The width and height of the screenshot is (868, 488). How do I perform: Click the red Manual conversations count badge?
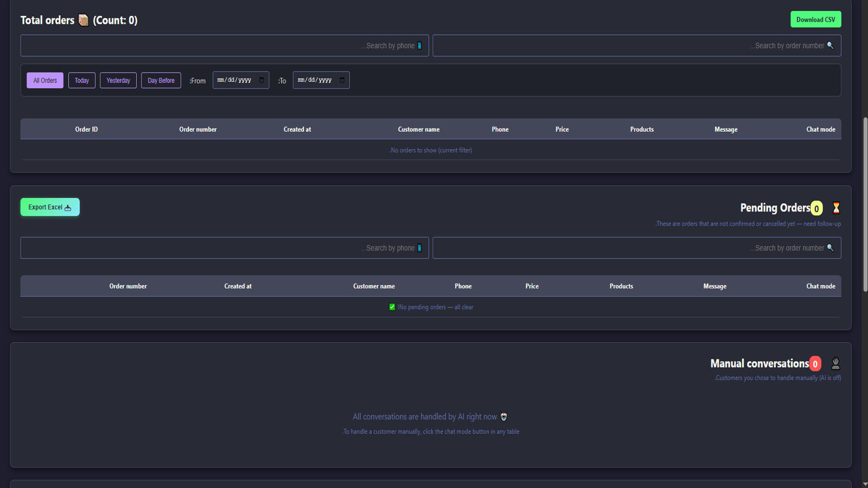click(x=815, y=364)
